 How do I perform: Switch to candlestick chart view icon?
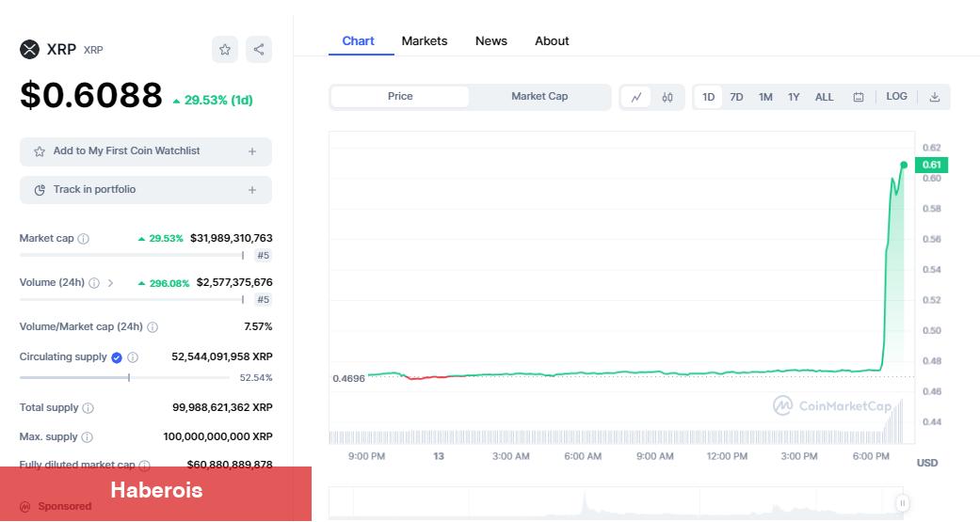point(667,98)
